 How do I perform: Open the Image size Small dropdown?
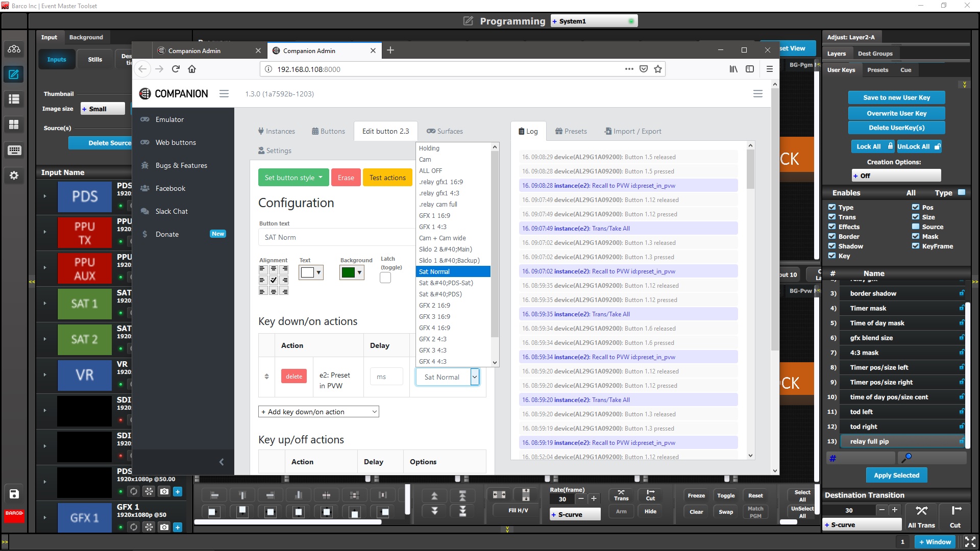102,109
